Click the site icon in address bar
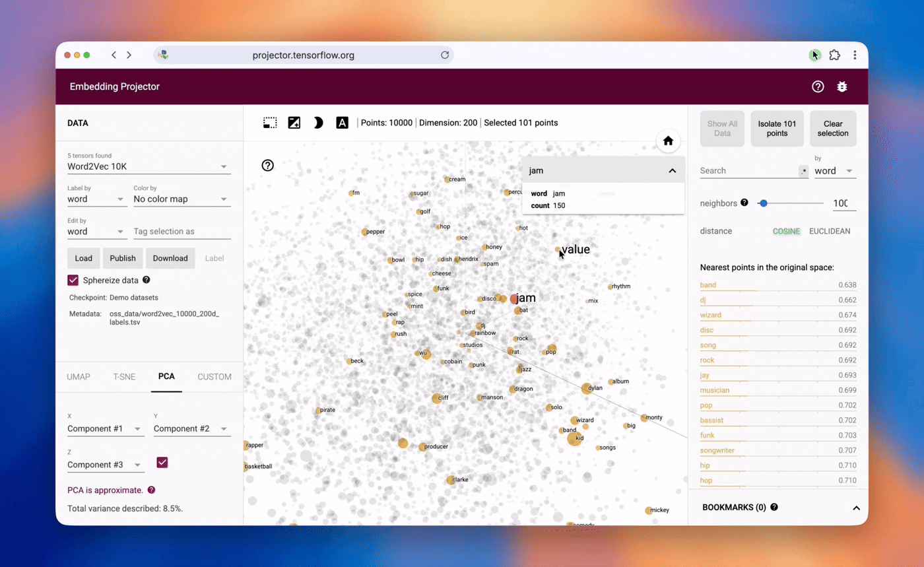The image size is (924, 567). [163, 55]
